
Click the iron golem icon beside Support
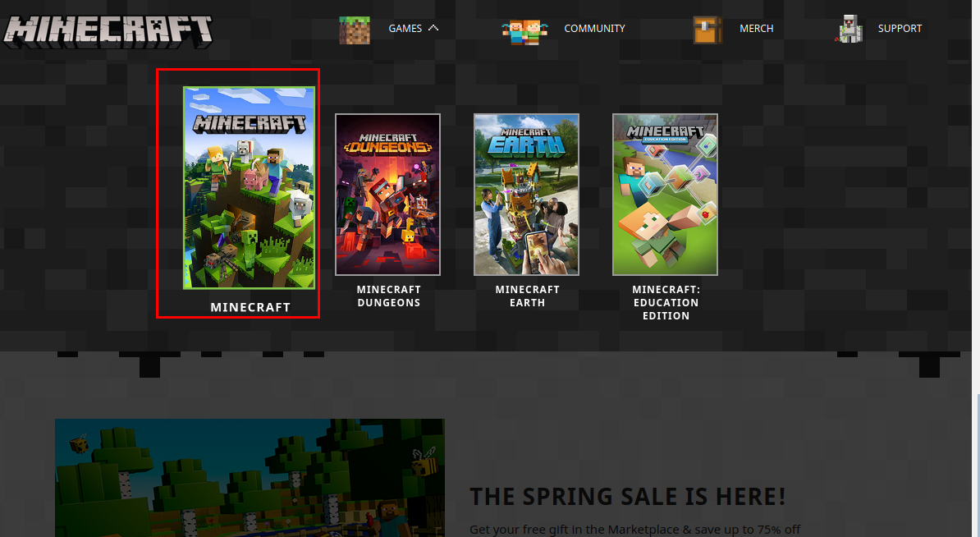850,30
